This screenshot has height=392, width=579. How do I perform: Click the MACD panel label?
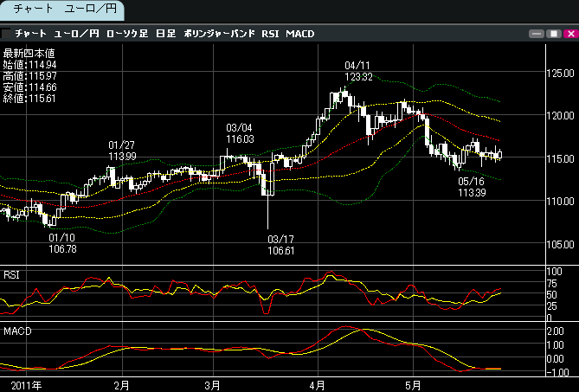click(x=16, y=331)
